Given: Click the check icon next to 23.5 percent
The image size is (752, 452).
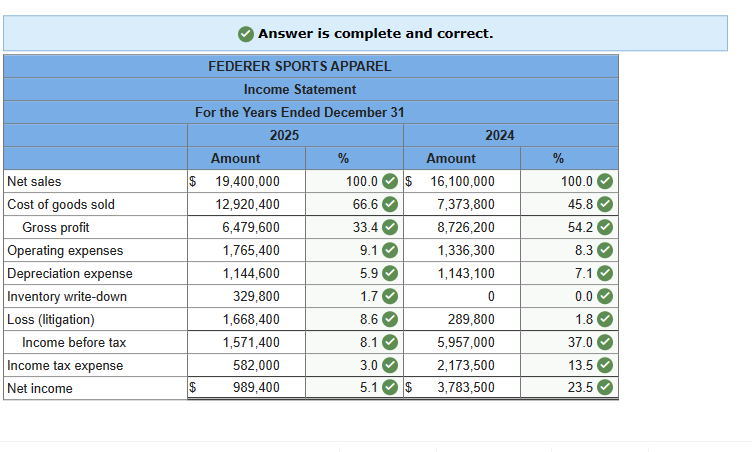Looking at the screenshot, I should [x=605, y=387].
